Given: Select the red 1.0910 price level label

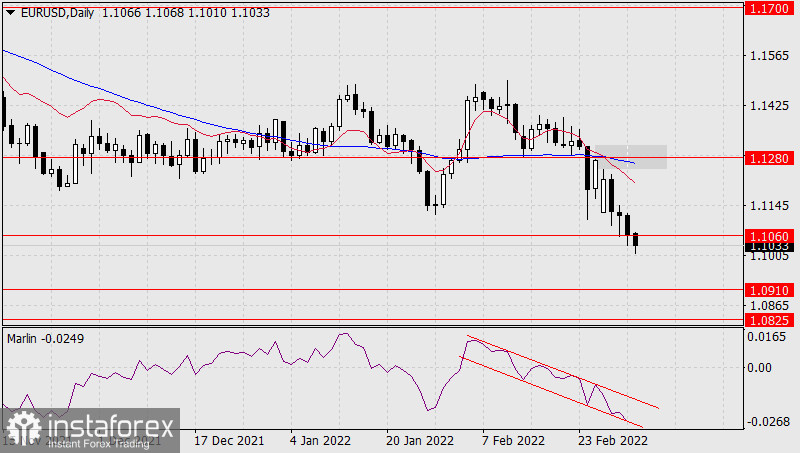Looking at the screenshot, I should [x=769, y=290].
